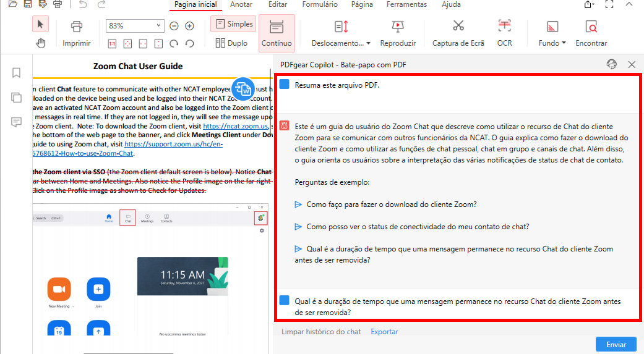
Task: Rotate the page counterclockwise
Action: 189,43
